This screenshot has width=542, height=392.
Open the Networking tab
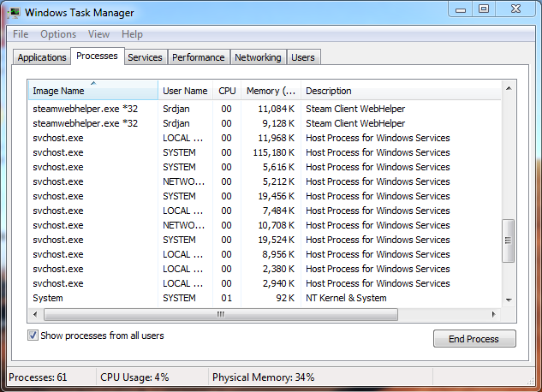[258, 57]
